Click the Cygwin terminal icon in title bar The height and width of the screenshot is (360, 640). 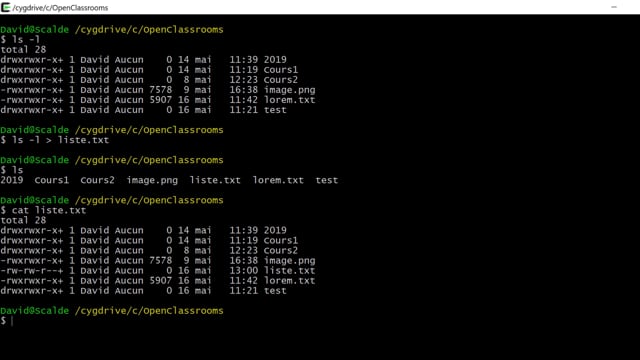6,7
